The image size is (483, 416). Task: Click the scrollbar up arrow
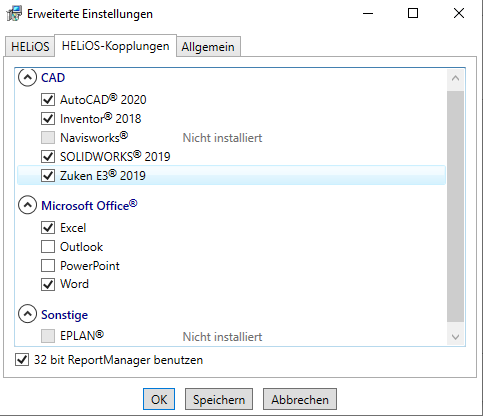(x=455, y=78)
